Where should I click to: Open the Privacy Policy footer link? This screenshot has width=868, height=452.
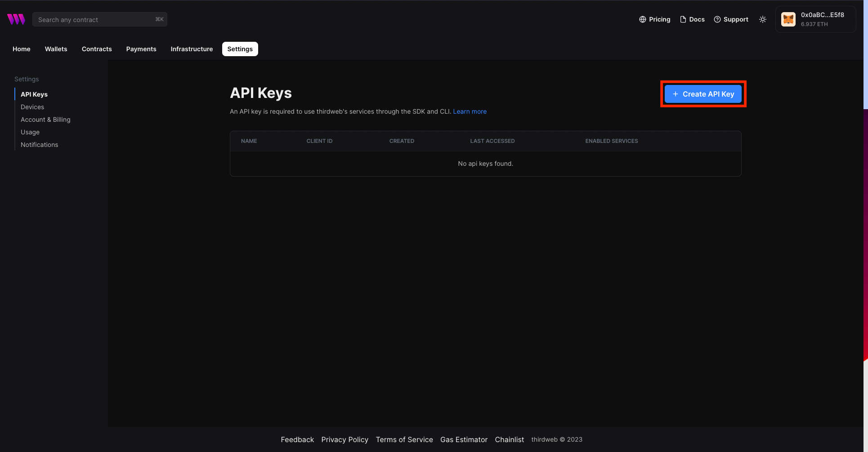point(345,439)
